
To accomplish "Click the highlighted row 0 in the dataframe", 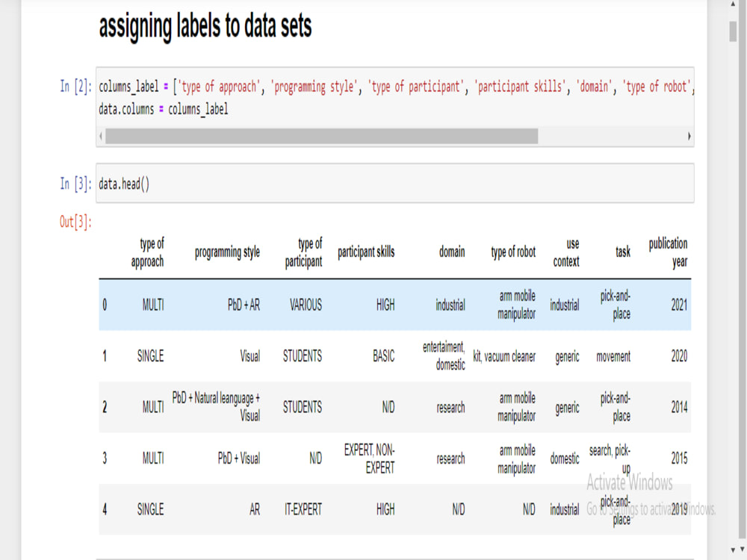I will coord(373,305).
